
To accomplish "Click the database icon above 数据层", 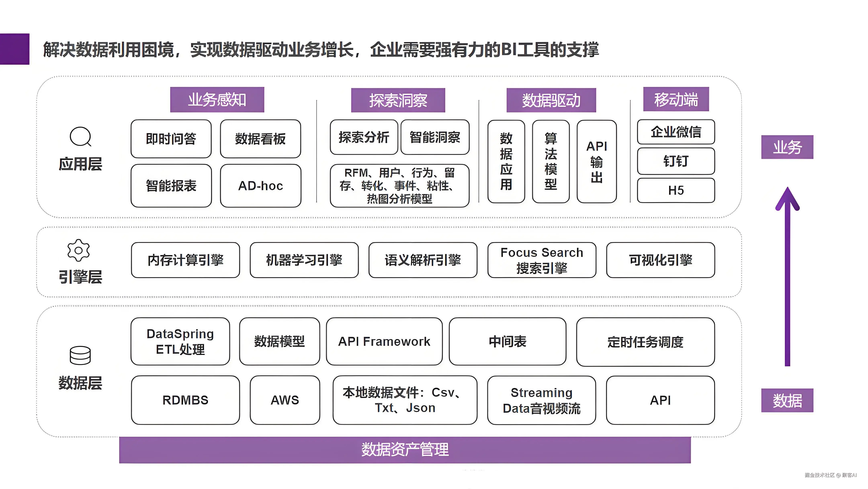I will (x=80, y=355).
